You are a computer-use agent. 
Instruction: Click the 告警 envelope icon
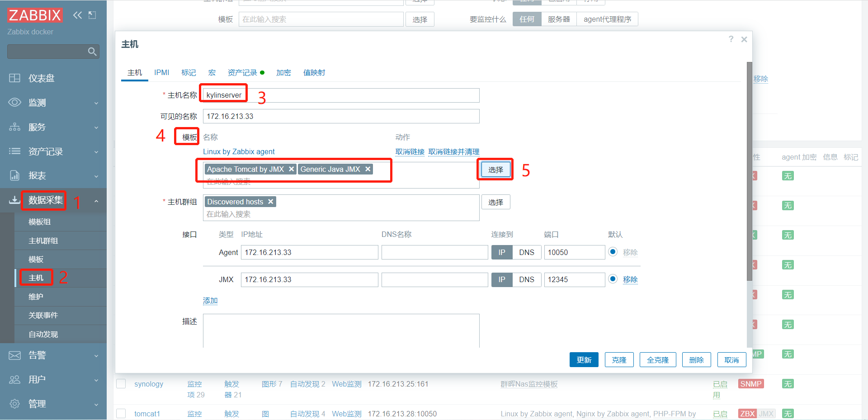pos(14,355)
